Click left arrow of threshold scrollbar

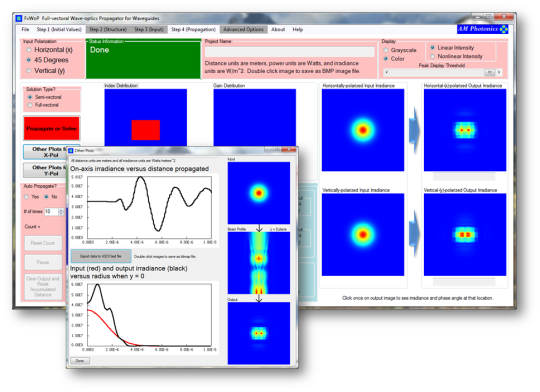386,72
